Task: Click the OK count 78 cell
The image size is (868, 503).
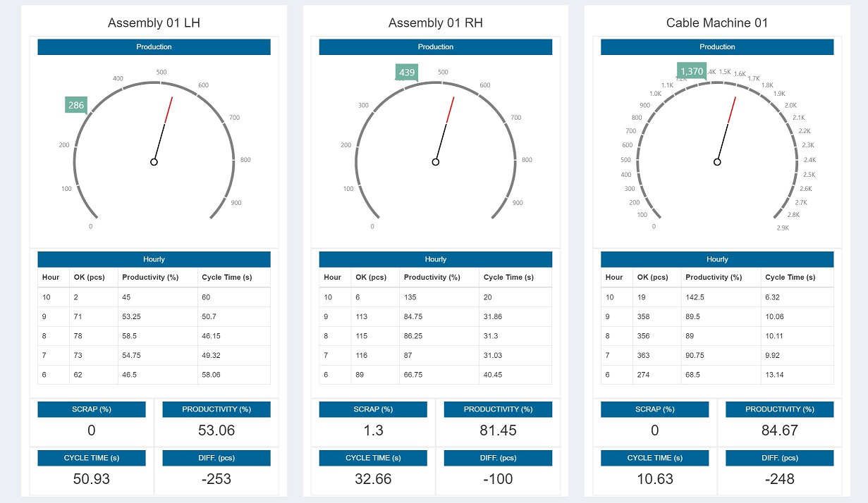Action: (x=94, y=336)
